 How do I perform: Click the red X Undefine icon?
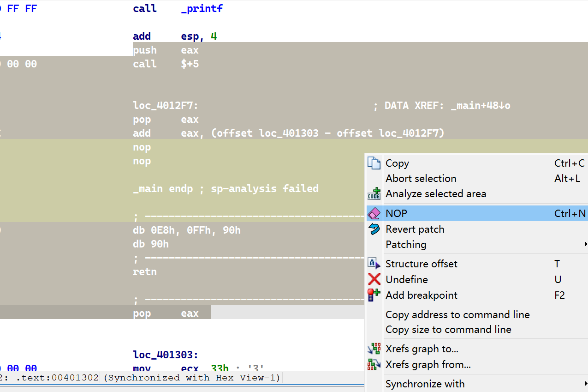coord(374,280)
